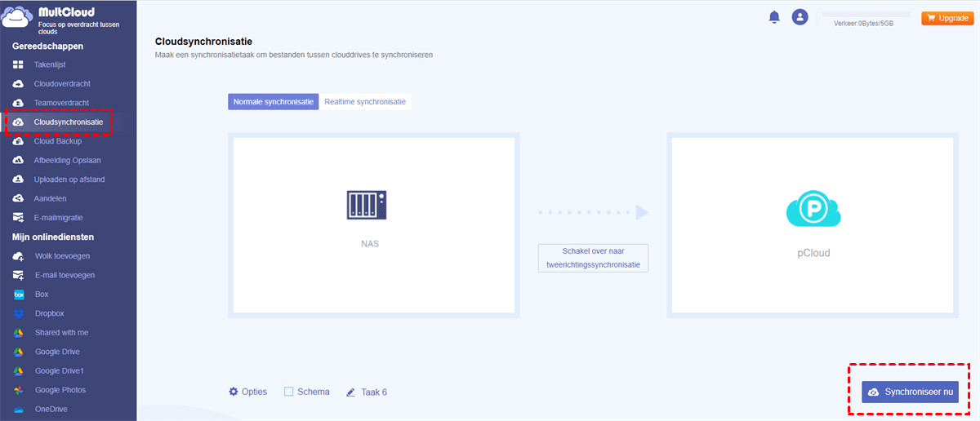Image resolution: width=980 pixels, height=421 pixels.
Task: Enable the Schema checkbox
Action: click(x=289, y=392)
